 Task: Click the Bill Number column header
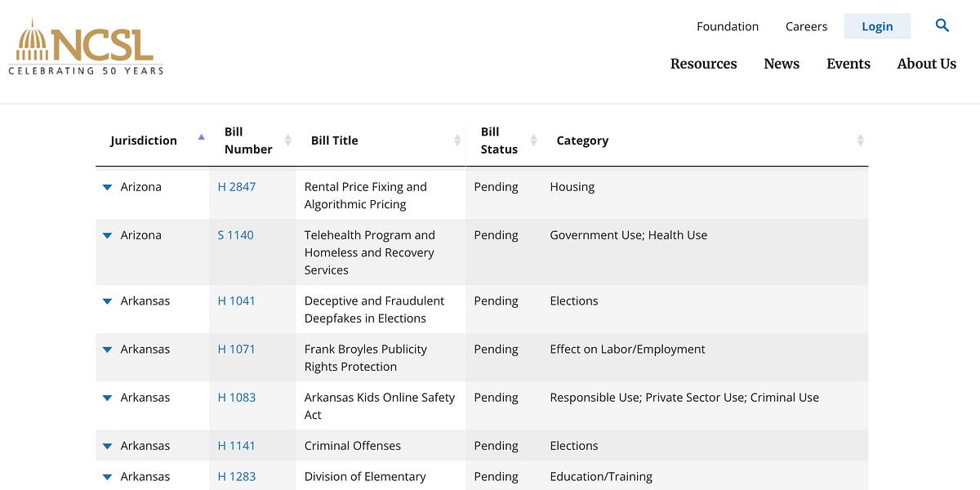tap(248, 140)
